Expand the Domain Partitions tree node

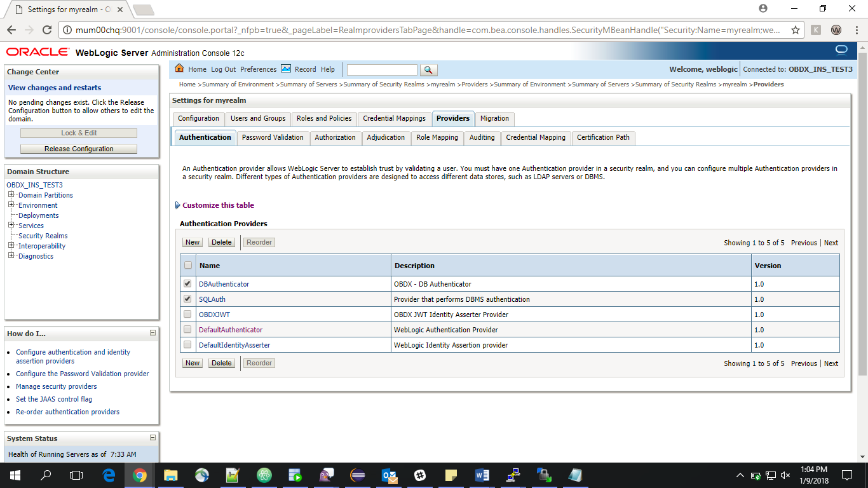tap(11, 194)
